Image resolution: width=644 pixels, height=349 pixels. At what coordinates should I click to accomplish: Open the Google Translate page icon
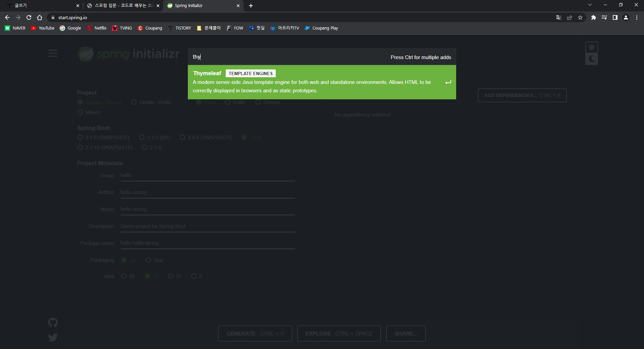pyautogui.click(x=559, y=17)
